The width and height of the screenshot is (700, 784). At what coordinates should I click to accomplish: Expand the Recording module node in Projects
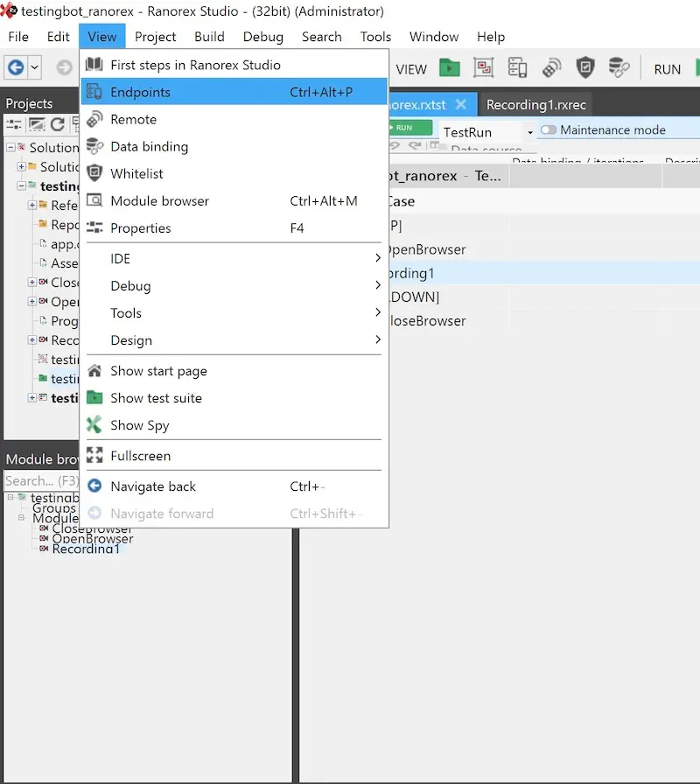32,340
